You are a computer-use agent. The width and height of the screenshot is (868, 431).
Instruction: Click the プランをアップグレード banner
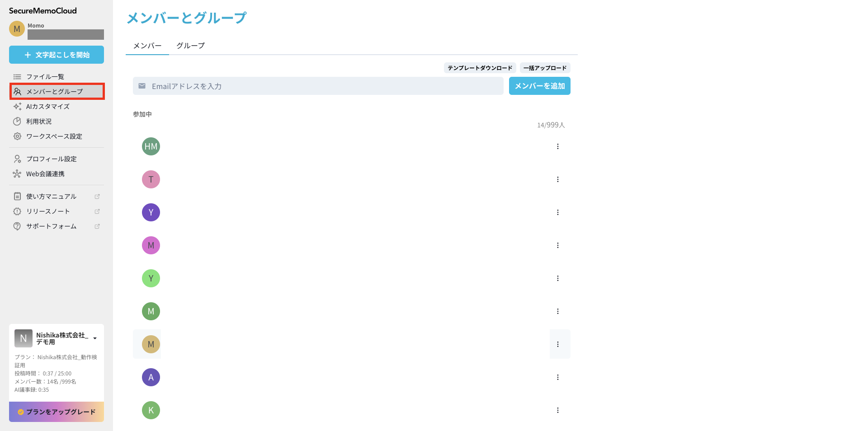[57, 412]
